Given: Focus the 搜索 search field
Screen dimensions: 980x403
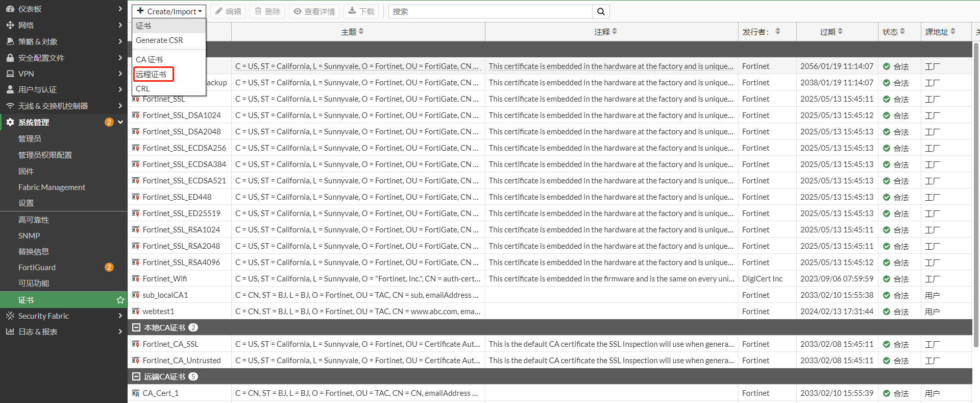Looking at the screenshot, I should click(491, 11).
